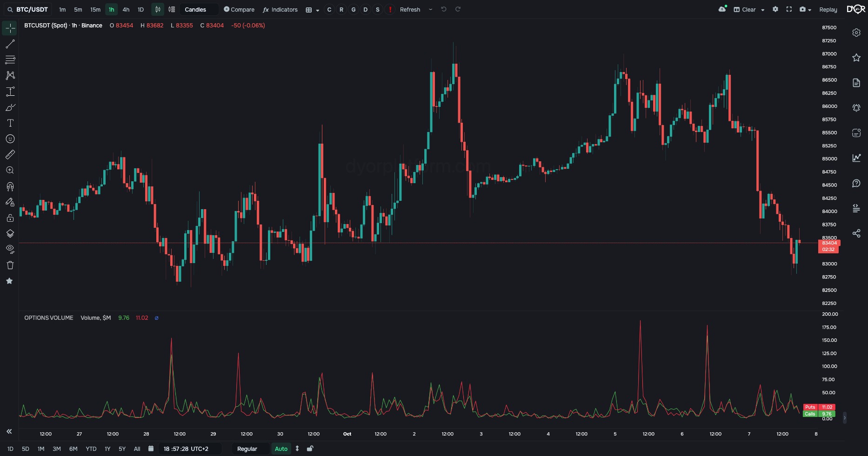Open the Regular scale type dropdown
868x456 pixels.
coord(250,449)
